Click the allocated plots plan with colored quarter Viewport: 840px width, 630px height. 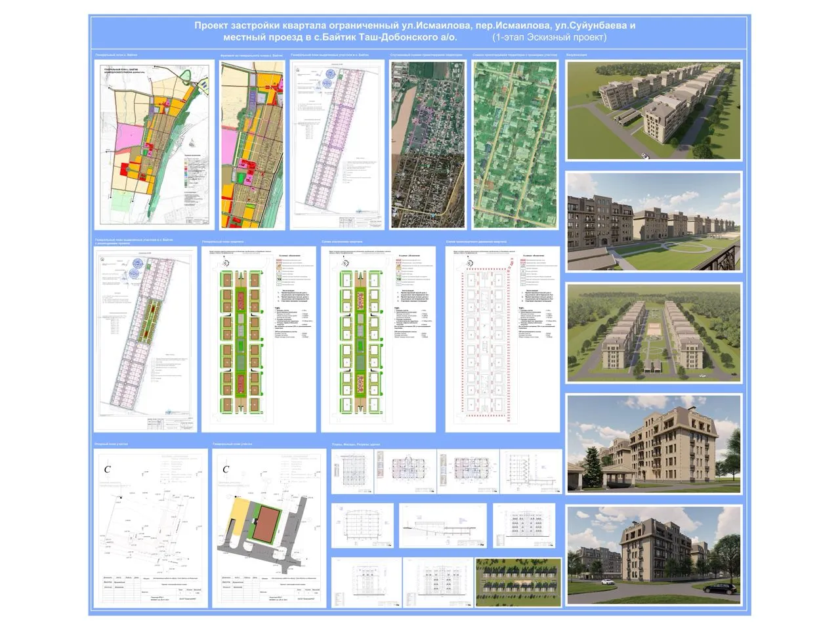click(x=146, y=339)
